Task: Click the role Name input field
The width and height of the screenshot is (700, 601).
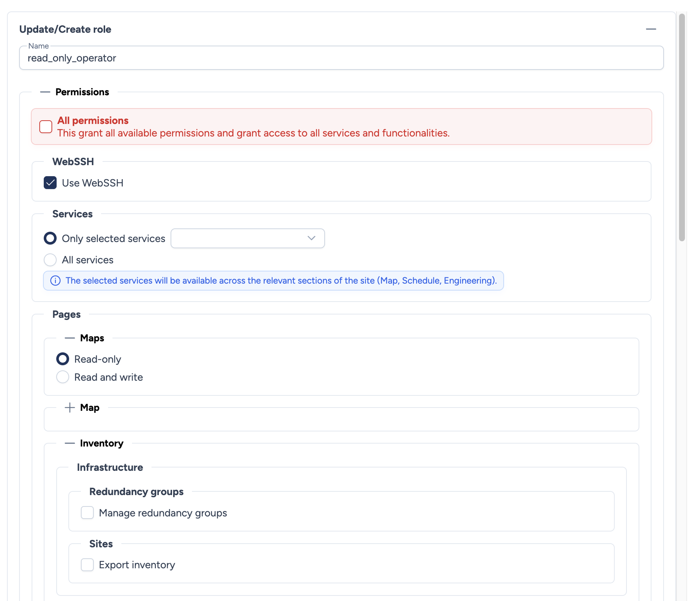Action: [x=341, y=58]
